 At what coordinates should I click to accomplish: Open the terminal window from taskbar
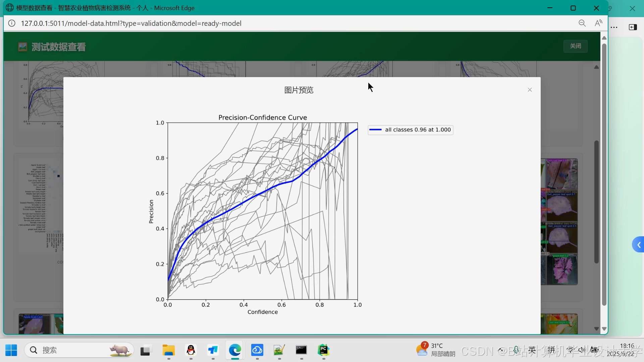301,350
